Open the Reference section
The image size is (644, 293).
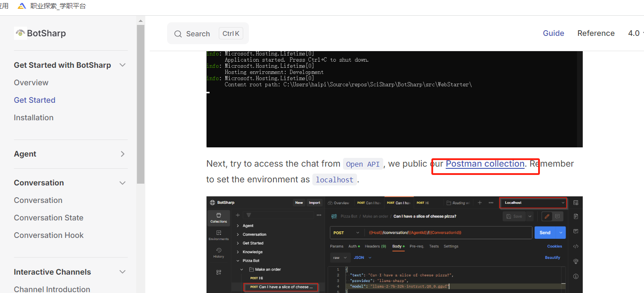[596, 33]
